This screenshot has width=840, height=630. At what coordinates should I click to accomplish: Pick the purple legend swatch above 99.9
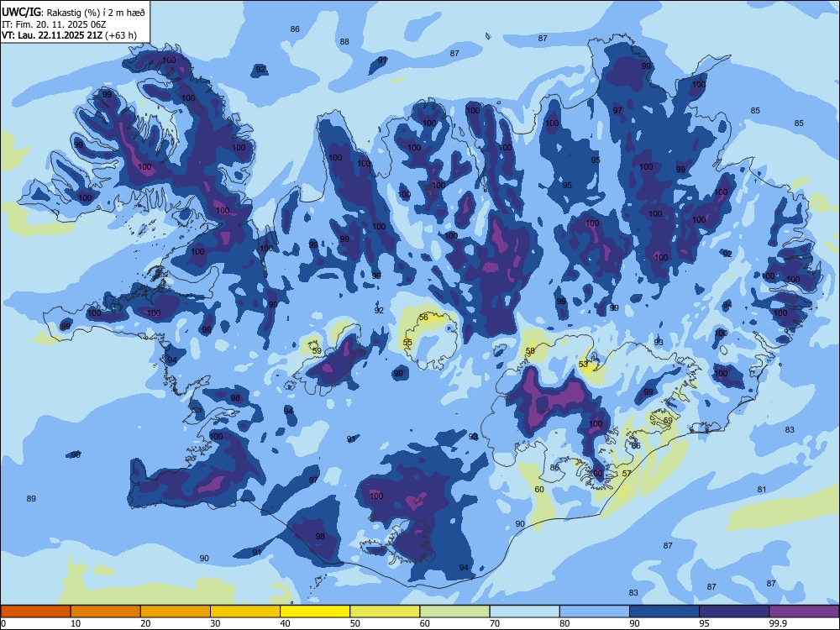point(804,612)
